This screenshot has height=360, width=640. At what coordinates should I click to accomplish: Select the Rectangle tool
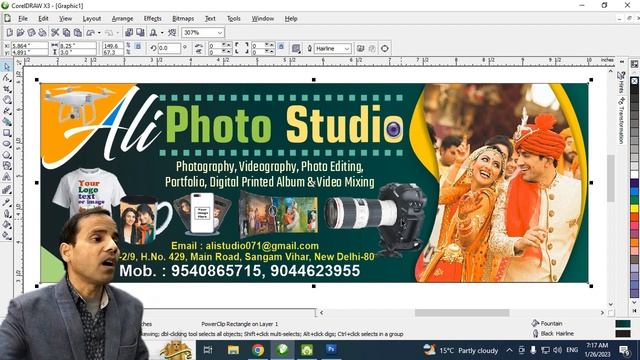[x=7, y=133]
